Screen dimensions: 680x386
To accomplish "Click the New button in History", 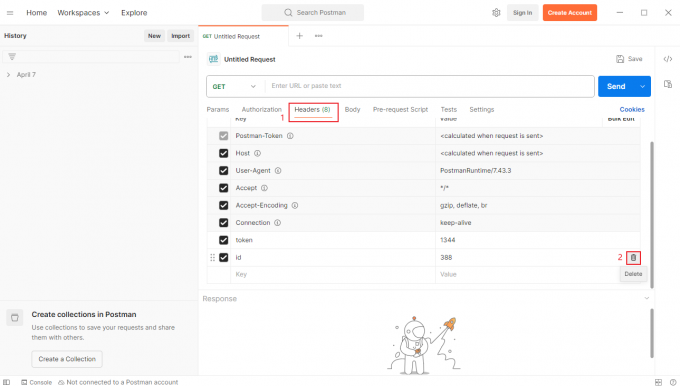I will [x=154, y=36].
